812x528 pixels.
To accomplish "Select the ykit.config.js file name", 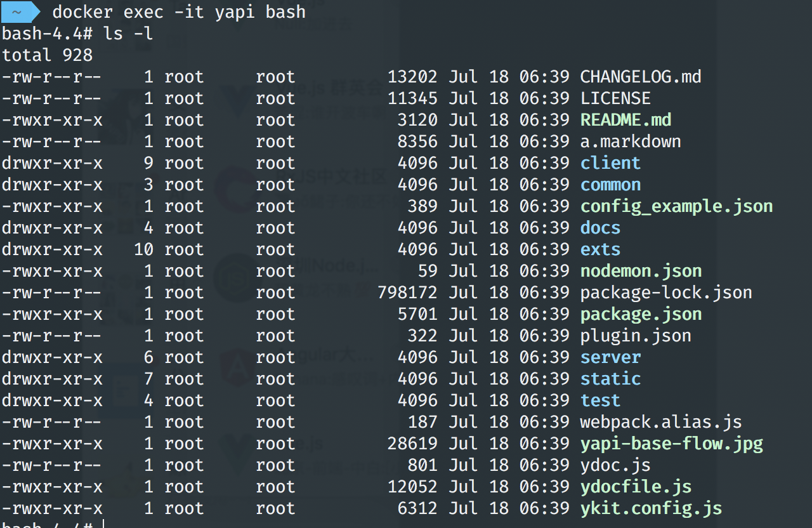I will 651,508.
